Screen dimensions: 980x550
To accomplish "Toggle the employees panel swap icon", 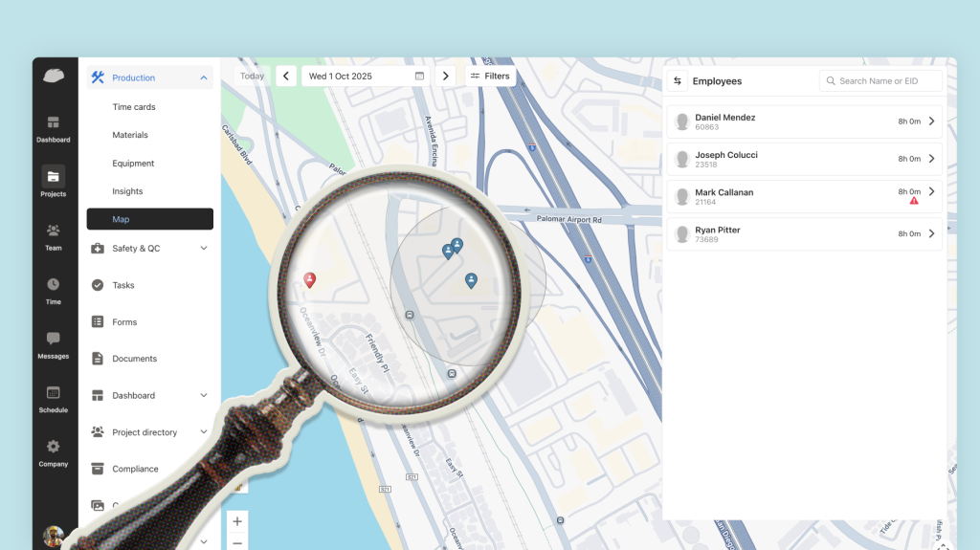I will (x=678, y=81).
